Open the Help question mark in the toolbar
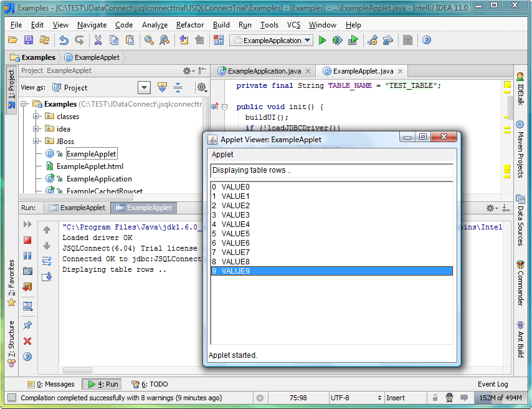Image resolution: width=532 pixels, height=409 pixels. click(427, 41)
